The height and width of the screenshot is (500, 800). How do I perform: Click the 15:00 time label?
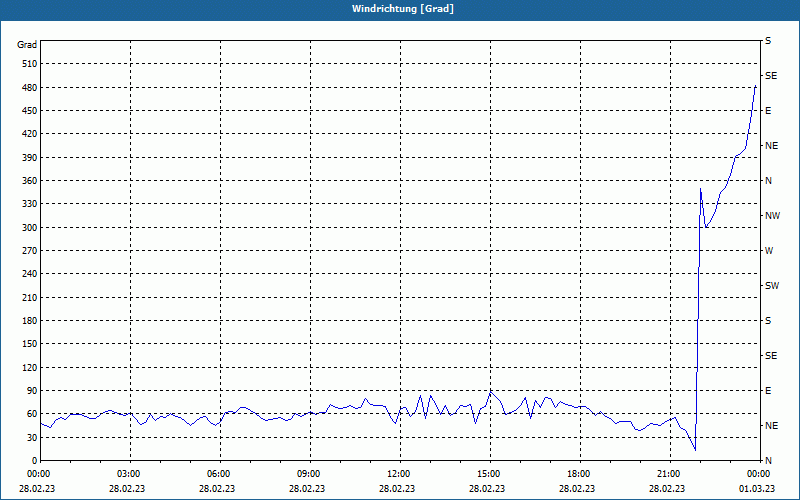490,474
